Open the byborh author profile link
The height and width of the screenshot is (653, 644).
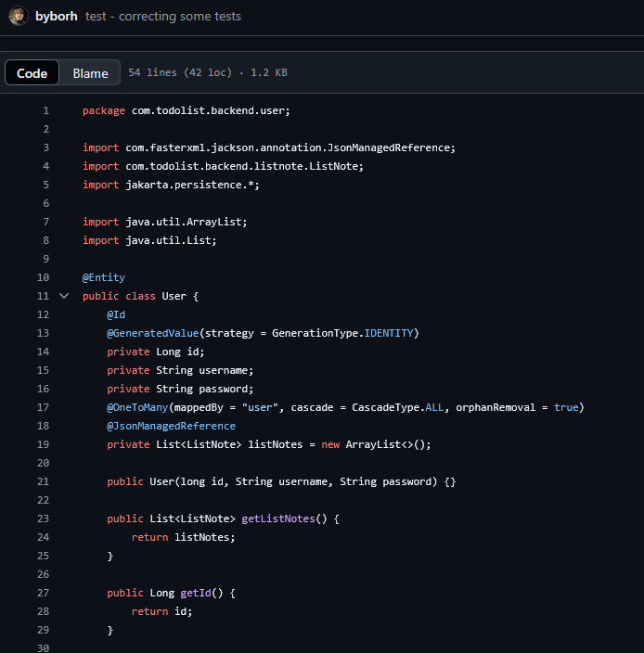(56, 17)
